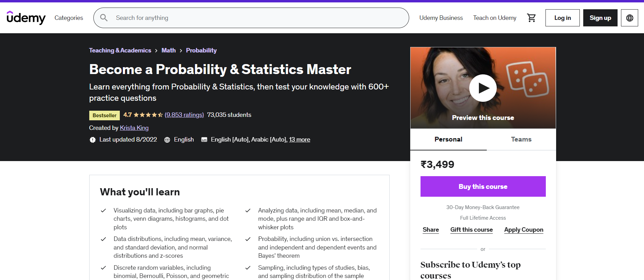Viewport: 644px width, 280px height.
Task: Click the Last updated badge icon
Action: (93, 140)
